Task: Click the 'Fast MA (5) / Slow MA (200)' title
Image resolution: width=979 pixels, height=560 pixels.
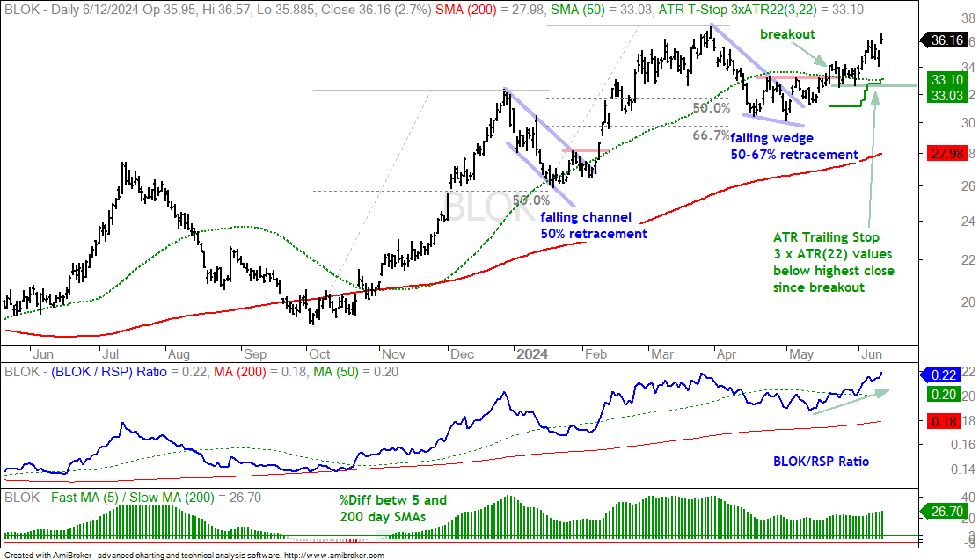Action: tap(132, 498)
